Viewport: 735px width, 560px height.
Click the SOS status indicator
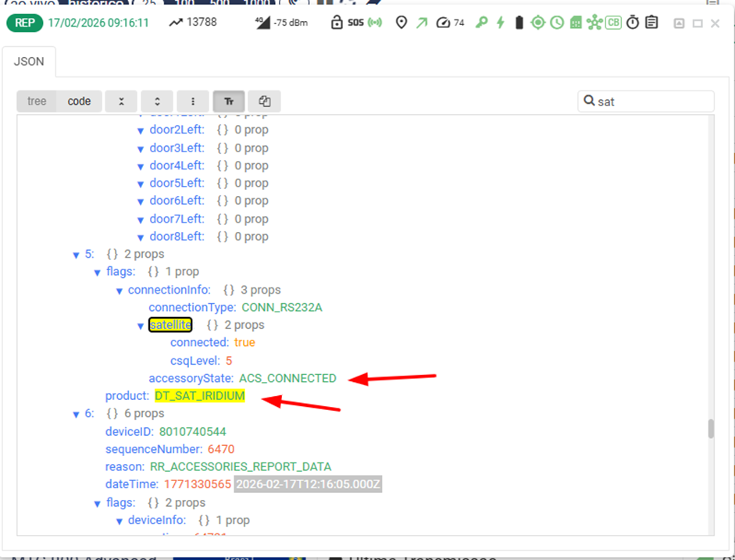coord(355,23)
